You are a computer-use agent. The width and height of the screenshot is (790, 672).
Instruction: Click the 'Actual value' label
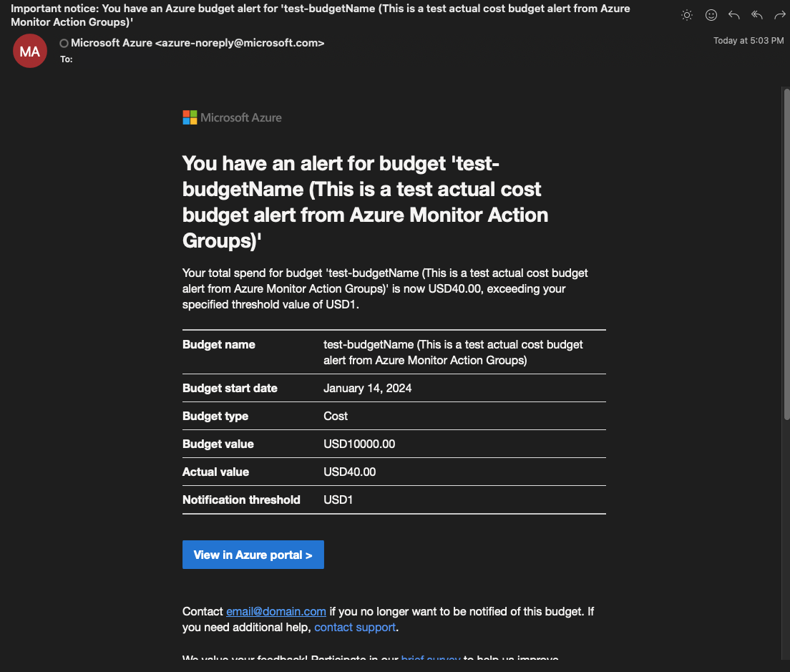(215, 472)
